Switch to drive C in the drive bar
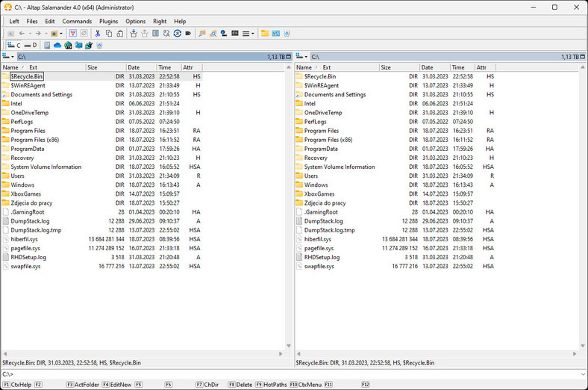This screenshot has height=390, width=588. point(13,46)
